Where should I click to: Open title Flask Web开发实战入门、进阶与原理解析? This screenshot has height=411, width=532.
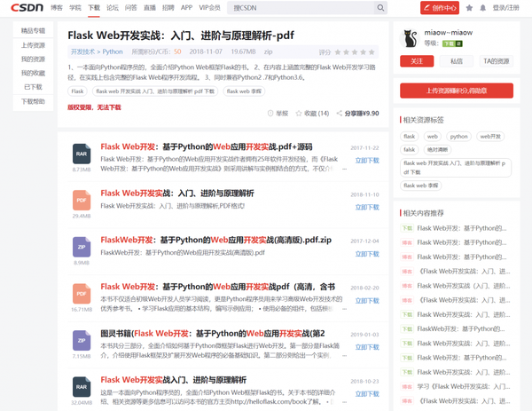(174, 380)
